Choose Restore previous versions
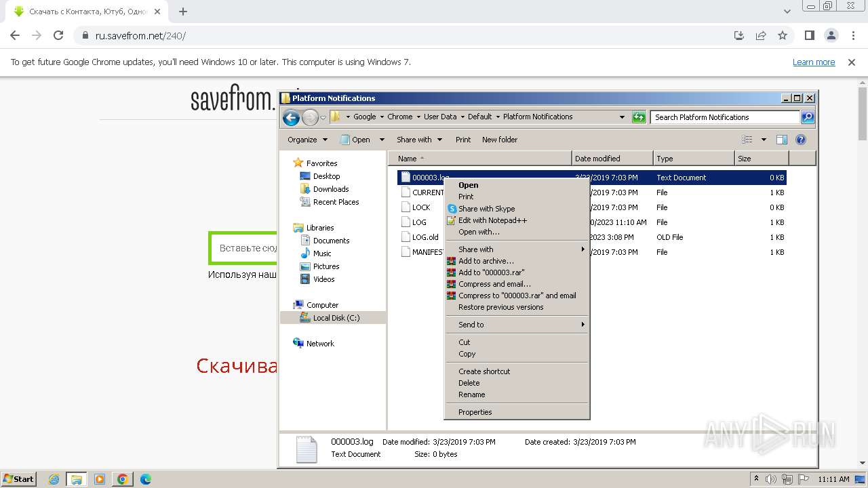868x488 pixels. coord(517,307)
